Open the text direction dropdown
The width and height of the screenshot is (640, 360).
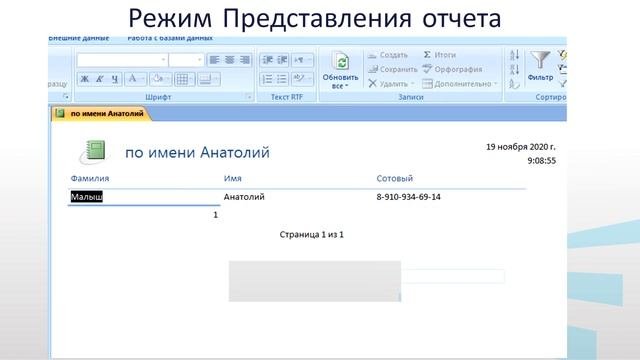pyautogui.click(x=302, y=60)
